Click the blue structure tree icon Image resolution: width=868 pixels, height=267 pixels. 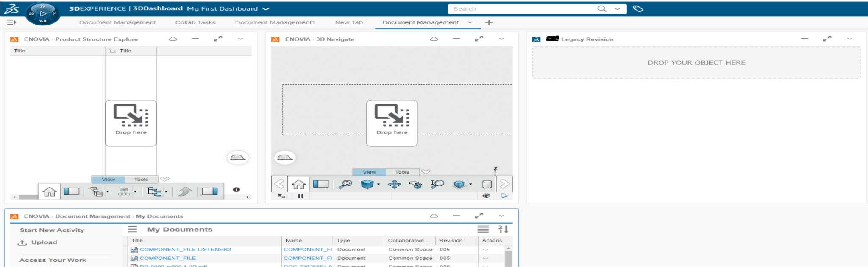[154, 191]
